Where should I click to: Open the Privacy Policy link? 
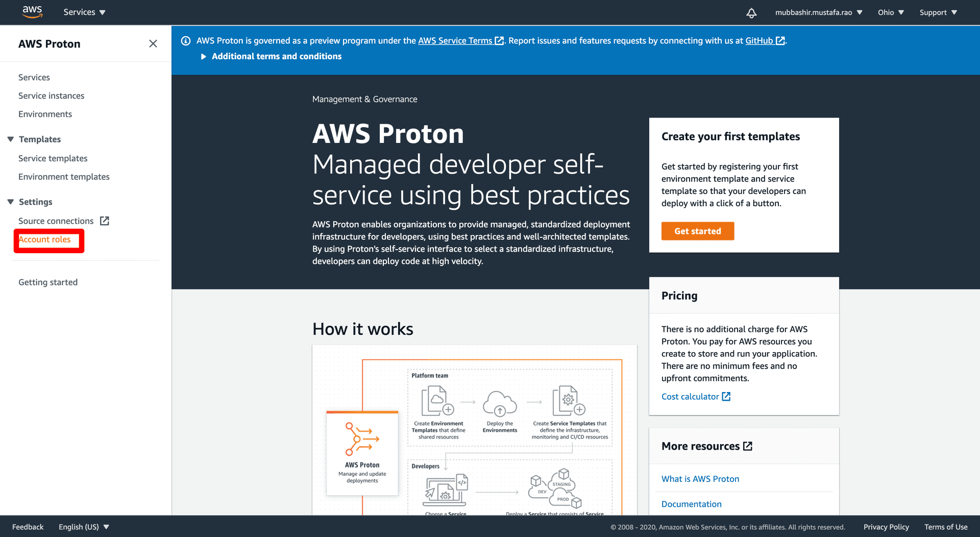[x=886, y=527]
